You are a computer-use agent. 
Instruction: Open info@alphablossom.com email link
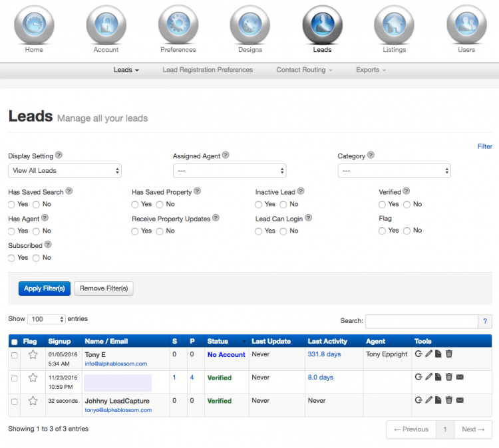point(116,364)
